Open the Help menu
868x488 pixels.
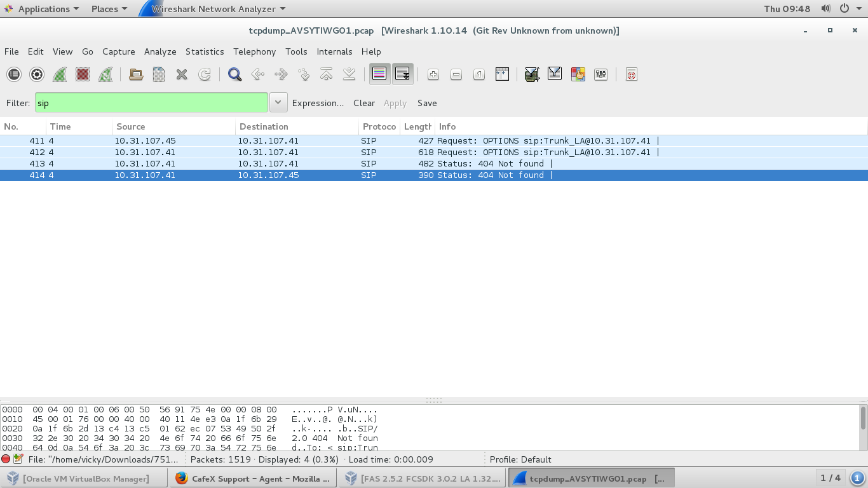coord(371,51)
